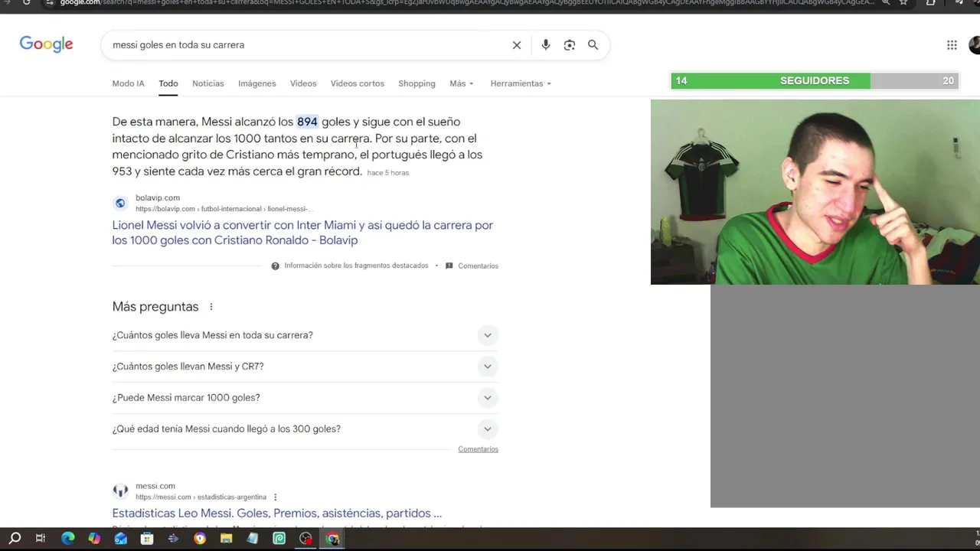The height and width of the screenshot is (551, 980).
Task: Open Microsoft Store from the taskbar
Action: [x=147, y=539]
